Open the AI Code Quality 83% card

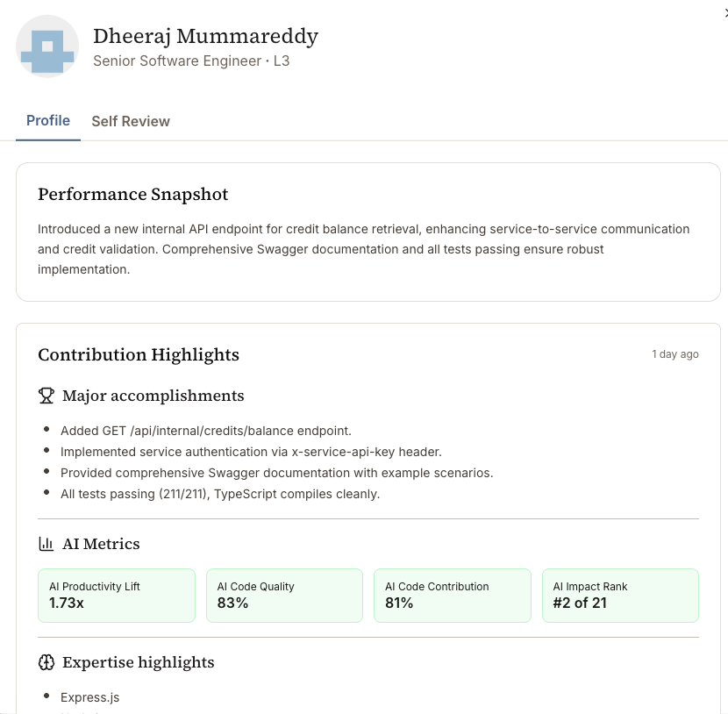point(284,596)
